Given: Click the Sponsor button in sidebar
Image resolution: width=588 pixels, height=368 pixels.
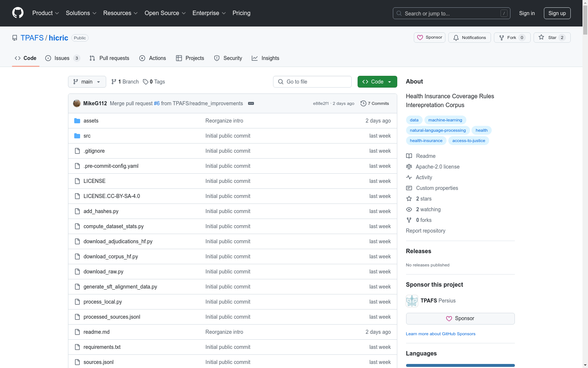Looking at the screenshot, I should 460,319.
